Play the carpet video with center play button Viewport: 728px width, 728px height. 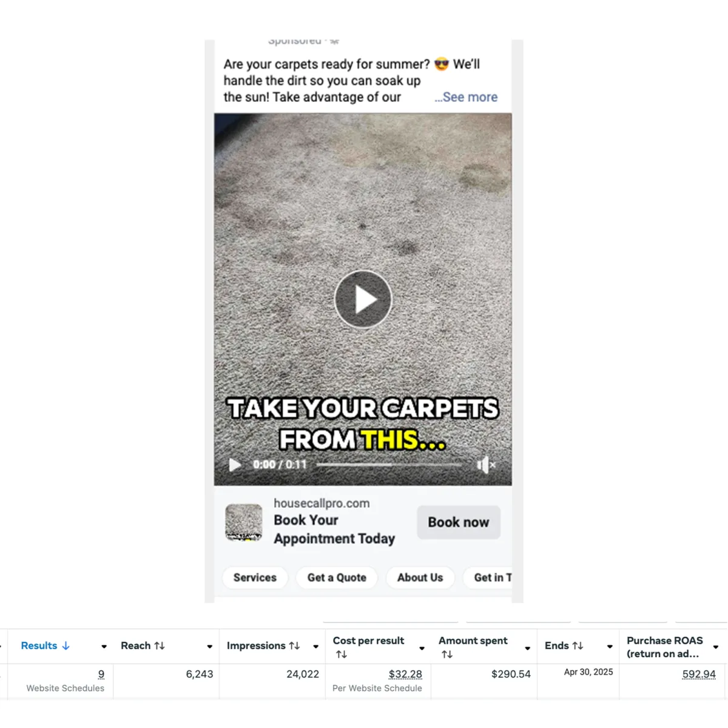pyautogui.click(x=363, y=299)
